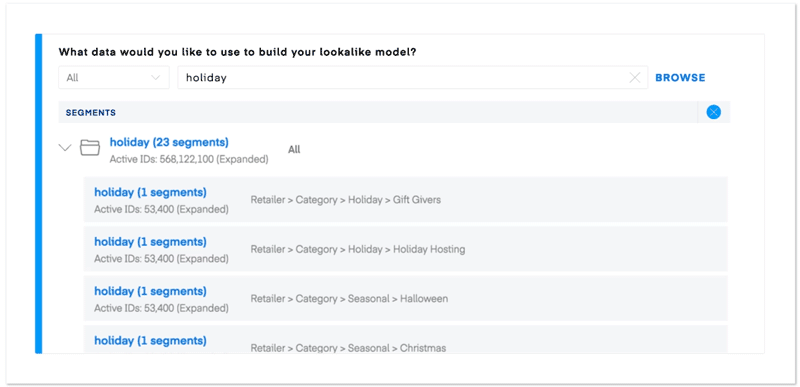This screenshot has height=387, width=800.
Task: Click the SEGMENTS header bar
Action: 378,112
